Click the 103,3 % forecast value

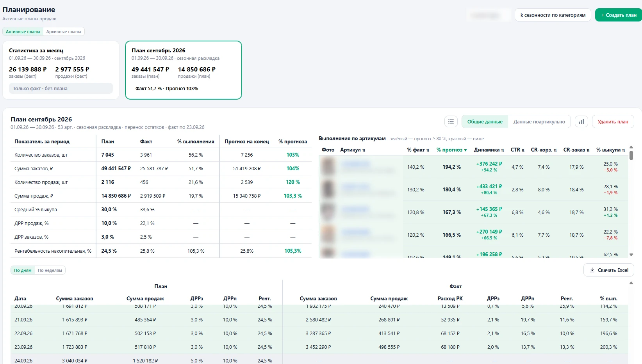pyautogui.click(x=293, y=196)
